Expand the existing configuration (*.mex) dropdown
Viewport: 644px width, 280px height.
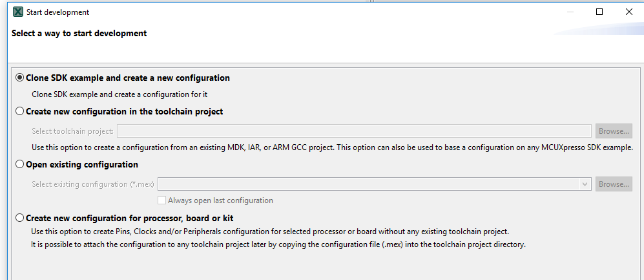[585, 184]
